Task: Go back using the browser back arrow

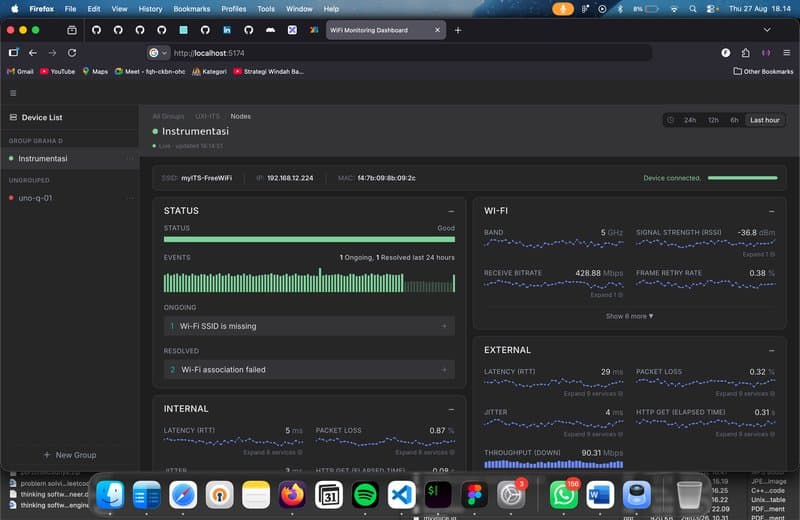Action: click(33, 53)
